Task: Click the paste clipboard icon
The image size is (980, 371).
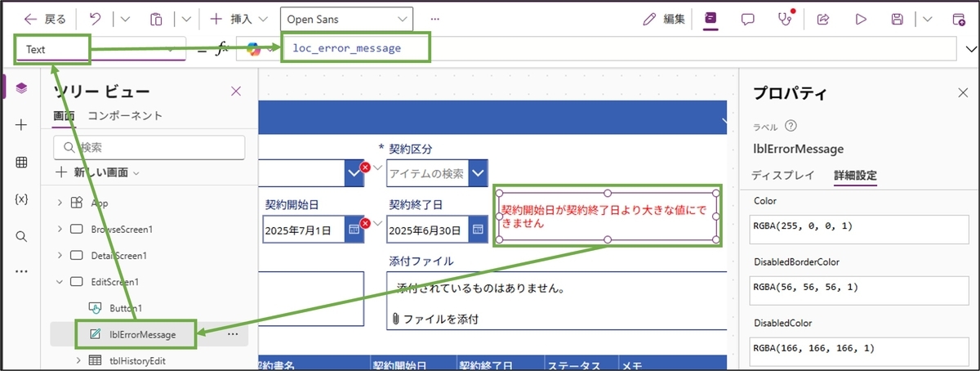Action: [156, 18]
